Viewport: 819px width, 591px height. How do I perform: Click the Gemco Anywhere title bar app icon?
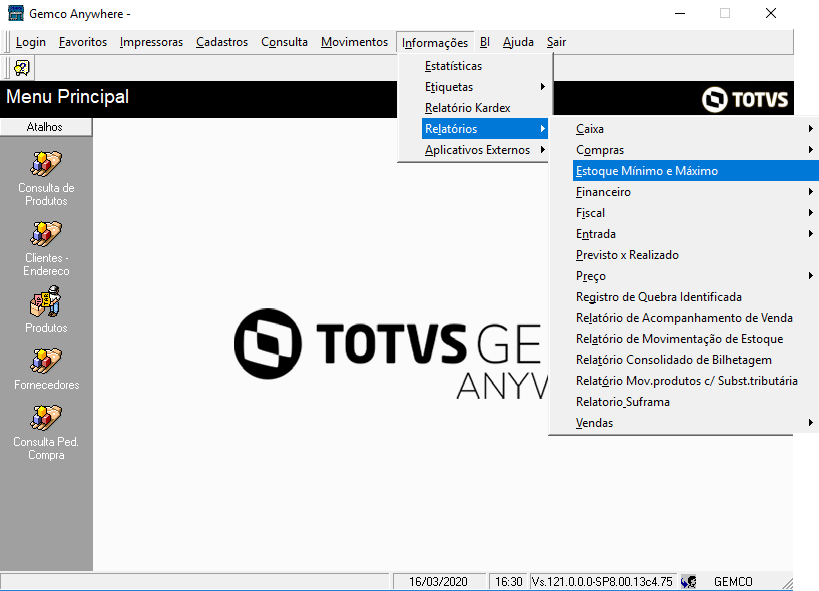(16, 13)
